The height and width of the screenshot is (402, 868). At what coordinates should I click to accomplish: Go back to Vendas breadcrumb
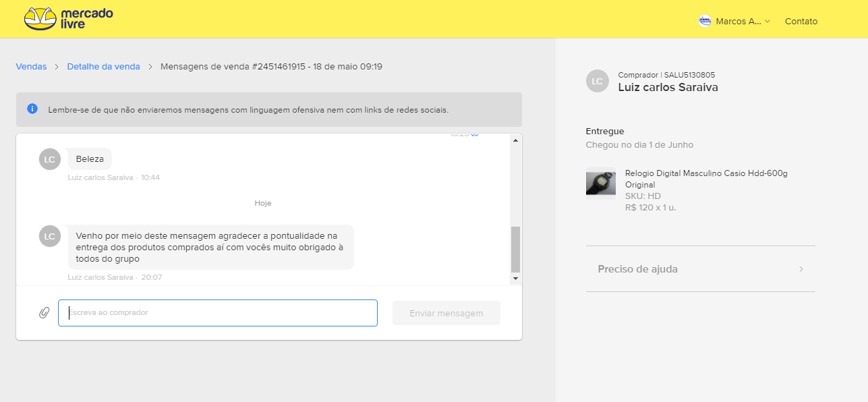(31, 67)
